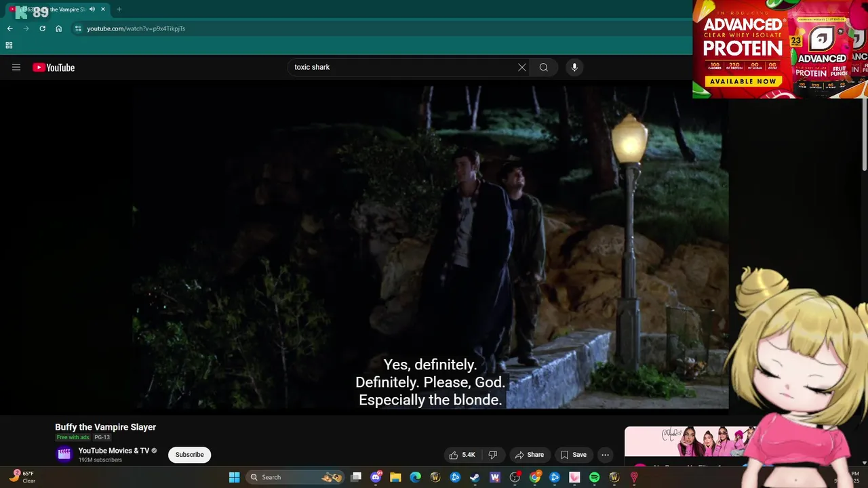Open Task View on the taskbar
868x488 pixels.
pos(356,477)
